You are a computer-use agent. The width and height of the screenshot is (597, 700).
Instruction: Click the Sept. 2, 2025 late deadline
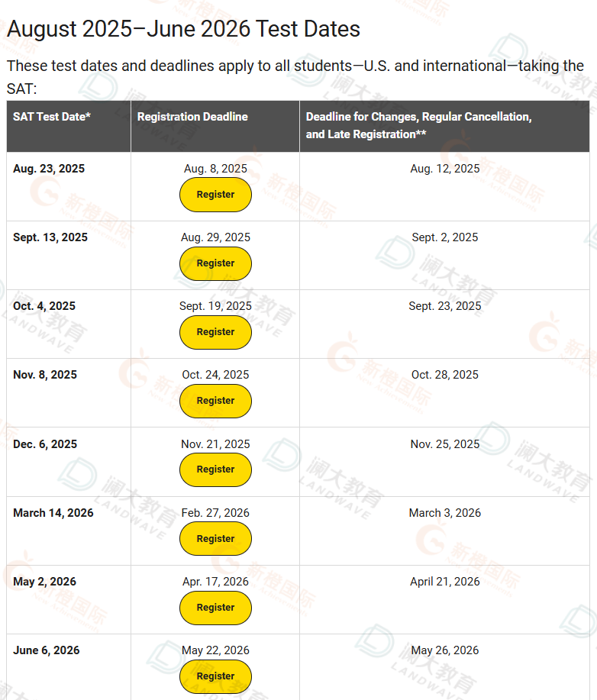tap(445, 237)
